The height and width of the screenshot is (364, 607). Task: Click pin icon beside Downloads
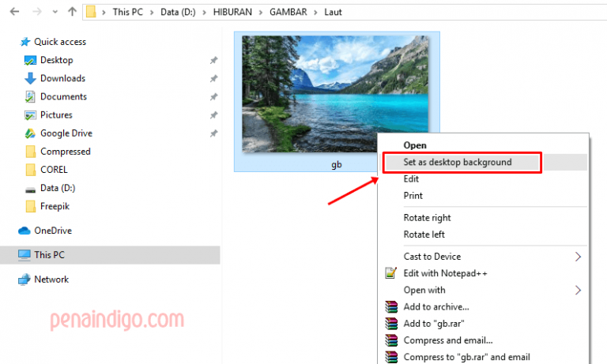[x=213, y=78]
